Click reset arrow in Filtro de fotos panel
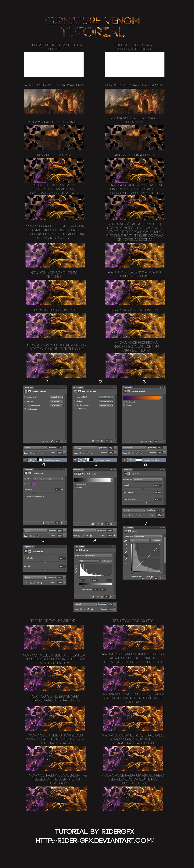194x868 pixels. coord(52,523)
